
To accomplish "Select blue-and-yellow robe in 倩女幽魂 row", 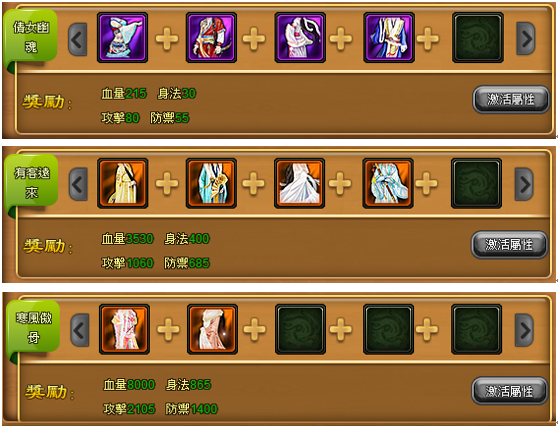I will (389, 38).
